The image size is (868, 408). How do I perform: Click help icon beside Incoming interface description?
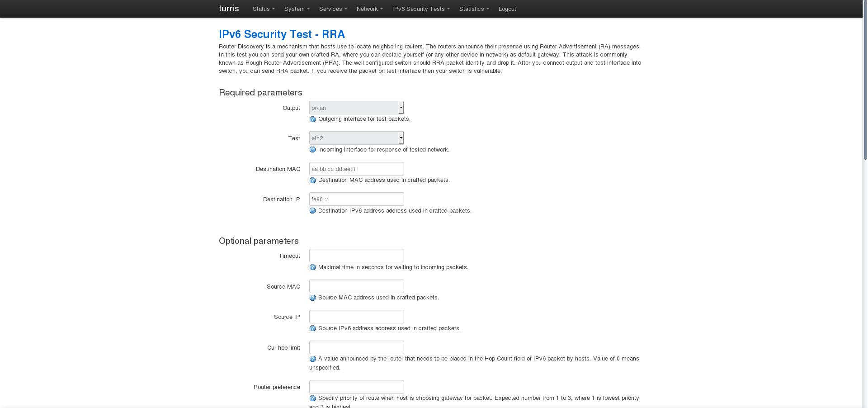point(312,150)
